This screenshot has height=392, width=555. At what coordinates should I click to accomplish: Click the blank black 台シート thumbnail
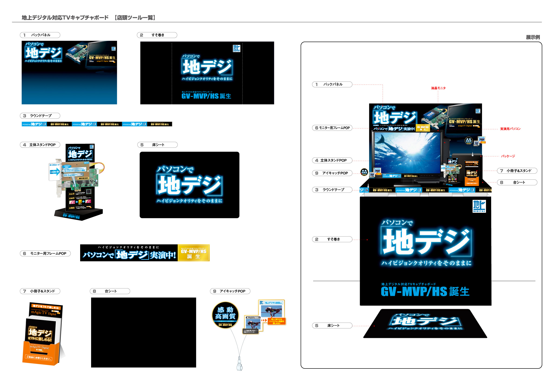pos(143,332)
